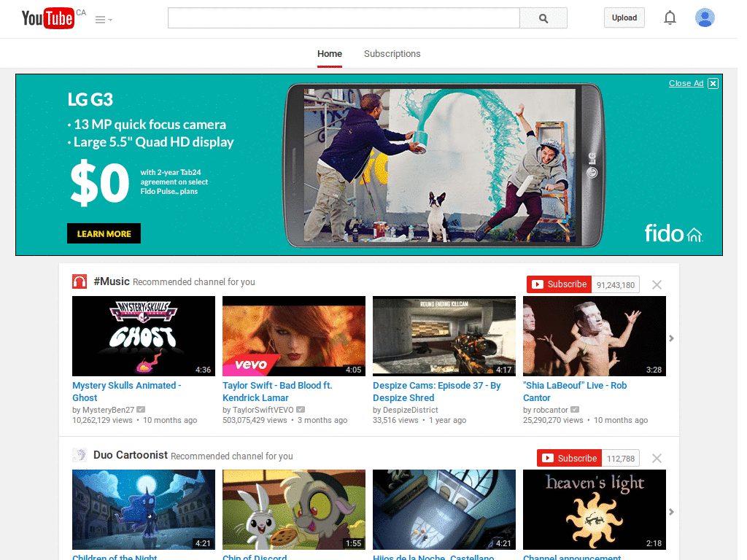Image resolution: width=747 pixels, height=560 pixels.
Task: Click inside the search input field
Action: click(x=343, y=17)
